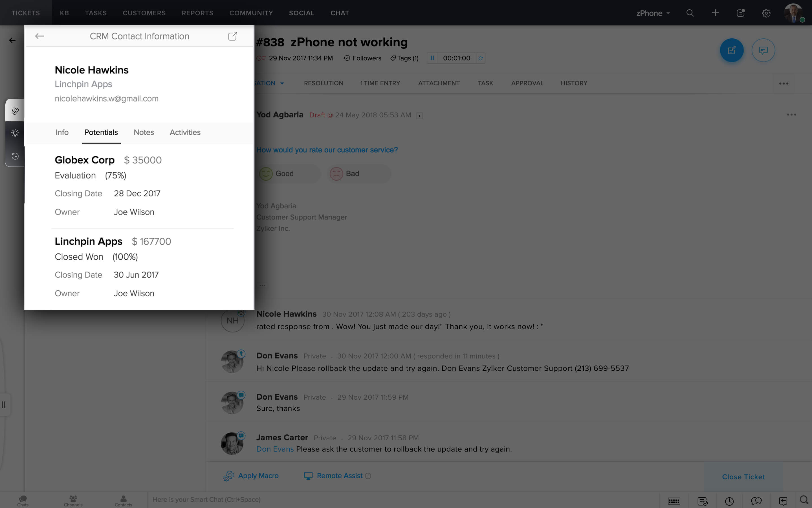The image size is (812, 508).
Task: Click the Tags (1) link
Action: (x=404, y=58)
